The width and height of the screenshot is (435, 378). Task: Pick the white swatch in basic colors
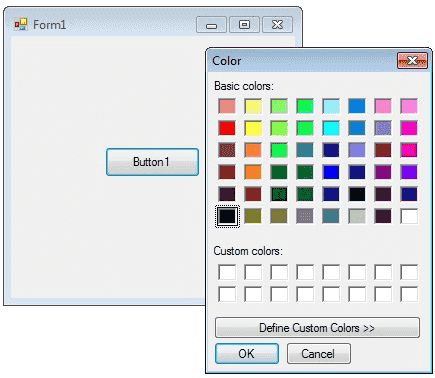point(409,216)
